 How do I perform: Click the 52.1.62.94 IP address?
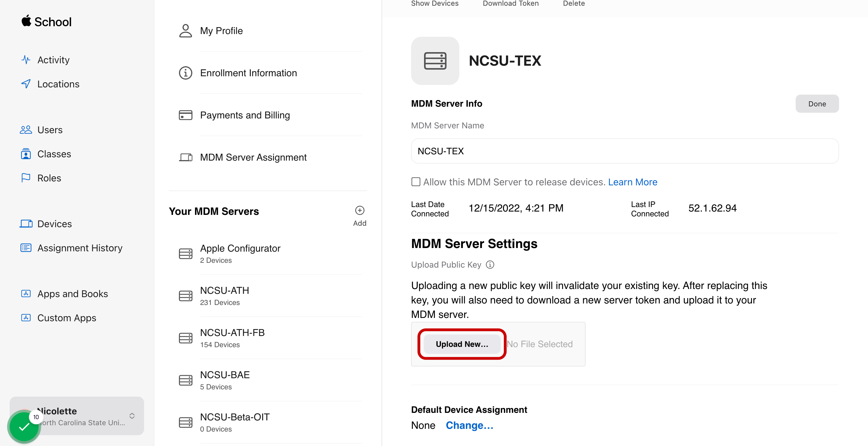[x=712, y=208]
